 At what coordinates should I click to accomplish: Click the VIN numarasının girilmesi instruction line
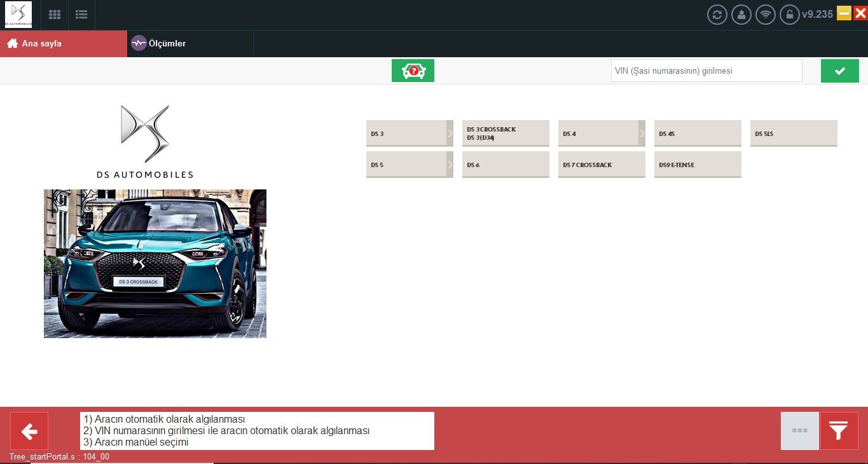tap(226, 431)
